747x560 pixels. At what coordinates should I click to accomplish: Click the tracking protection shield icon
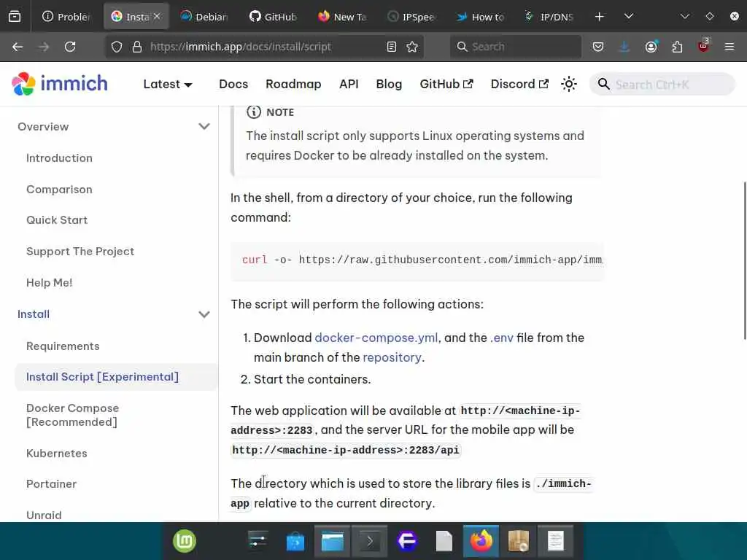tap(117, 47)
